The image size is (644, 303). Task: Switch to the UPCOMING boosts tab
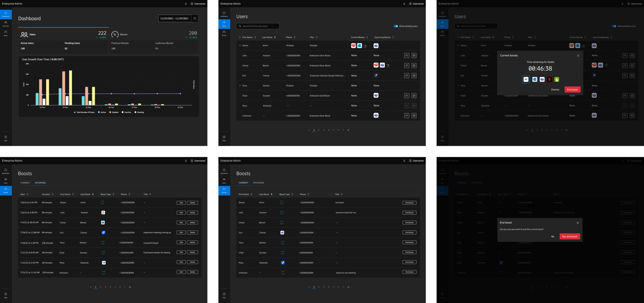point(40,183)
